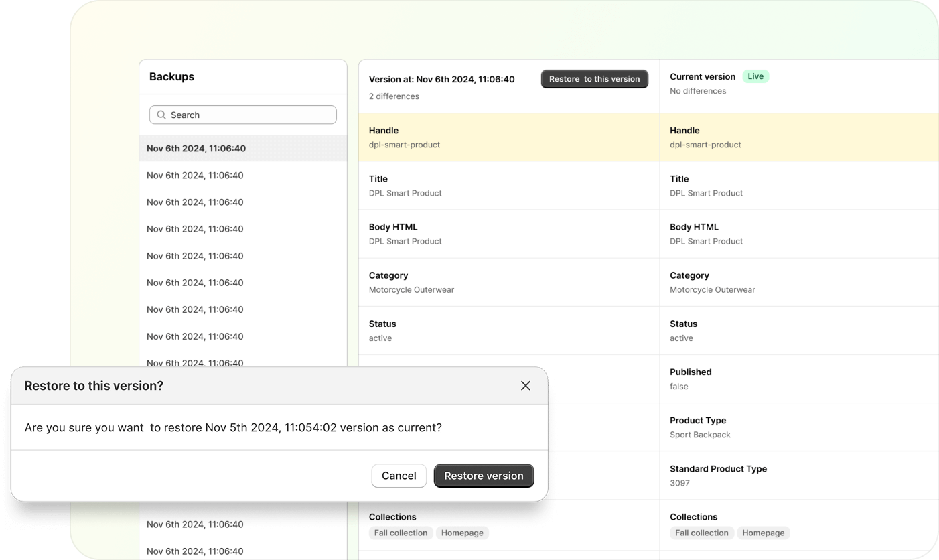Click the Fall collection tag in the left version column
The height and width of the screenshot is (560, 939).
[x=401, y=533]
